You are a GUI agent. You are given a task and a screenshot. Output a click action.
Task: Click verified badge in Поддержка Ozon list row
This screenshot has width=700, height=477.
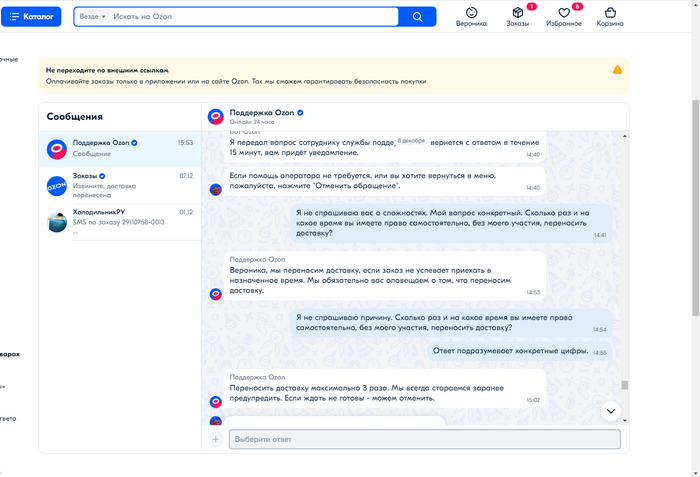(134, 143)
